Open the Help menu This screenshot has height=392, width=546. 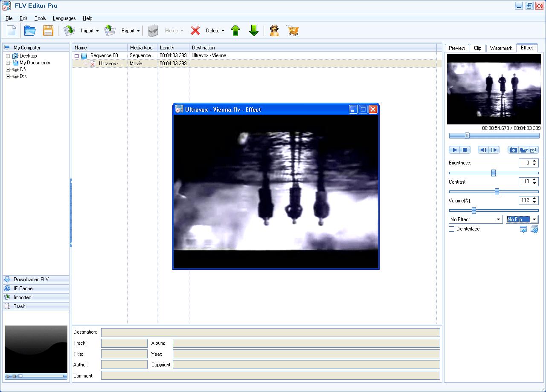point(87,18)
